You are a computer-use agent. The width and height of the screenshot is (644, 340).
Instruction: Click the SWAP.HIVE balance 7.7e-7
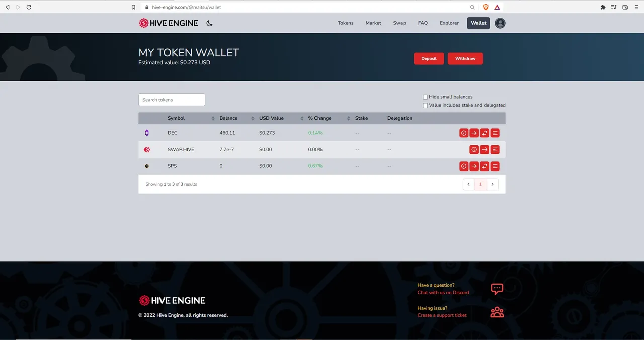click(x=227, y=149)
